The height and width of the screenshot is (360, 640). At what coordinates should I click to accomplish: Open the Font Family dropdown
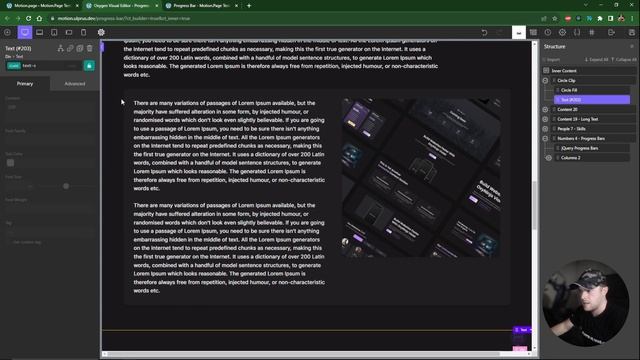click(49, 140)
